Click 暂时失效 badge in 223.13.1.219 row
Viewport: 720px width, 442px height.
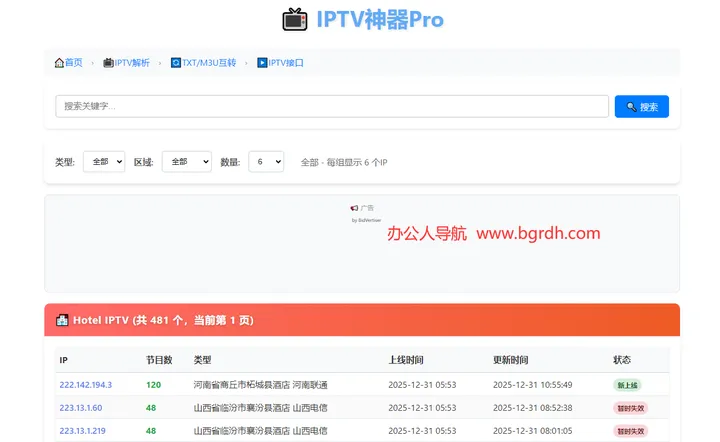[x=630, y=431]
